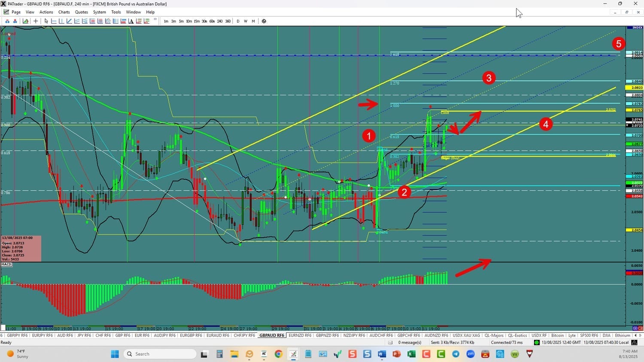Open the Quotes menu
644x362 pixels.
(82, 12)
